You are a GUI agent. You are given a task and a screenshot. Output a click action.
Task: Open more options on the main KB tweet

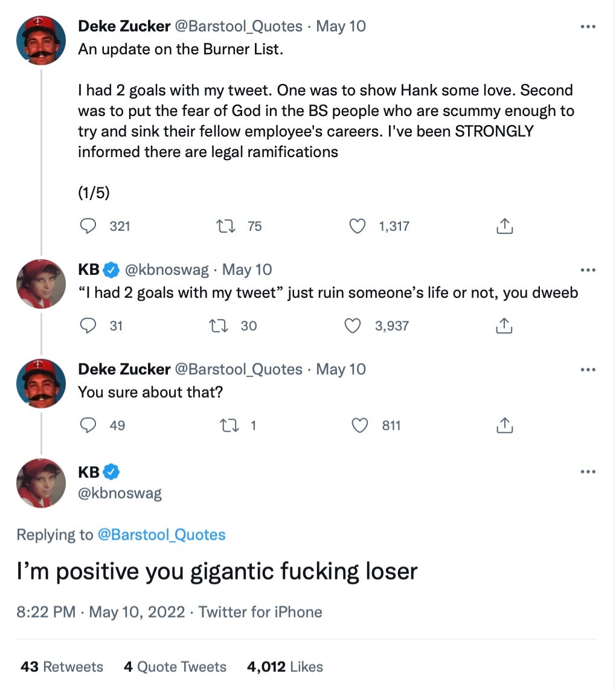pyautogui.click(x=587, y=472)
